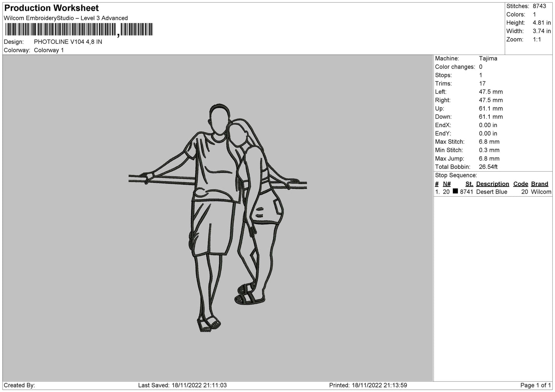This screenshot has width=555, height=392.
Task: Click the "Brand" column header
Action: (540, 184)
